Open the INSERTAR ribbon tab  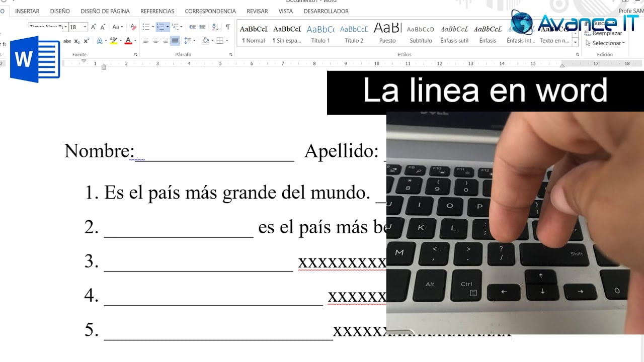27,11
